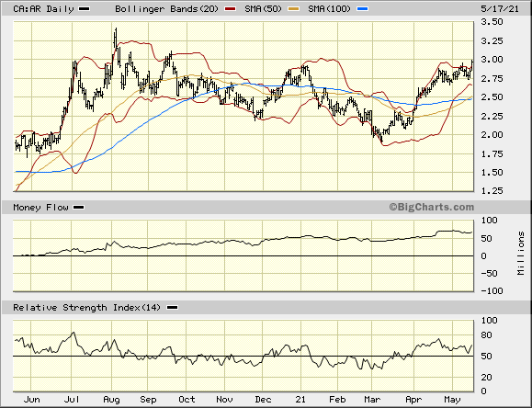532x408 pixels.
Task: Click the Bollinger Bands(20) legend label
Action: [166, 9]
